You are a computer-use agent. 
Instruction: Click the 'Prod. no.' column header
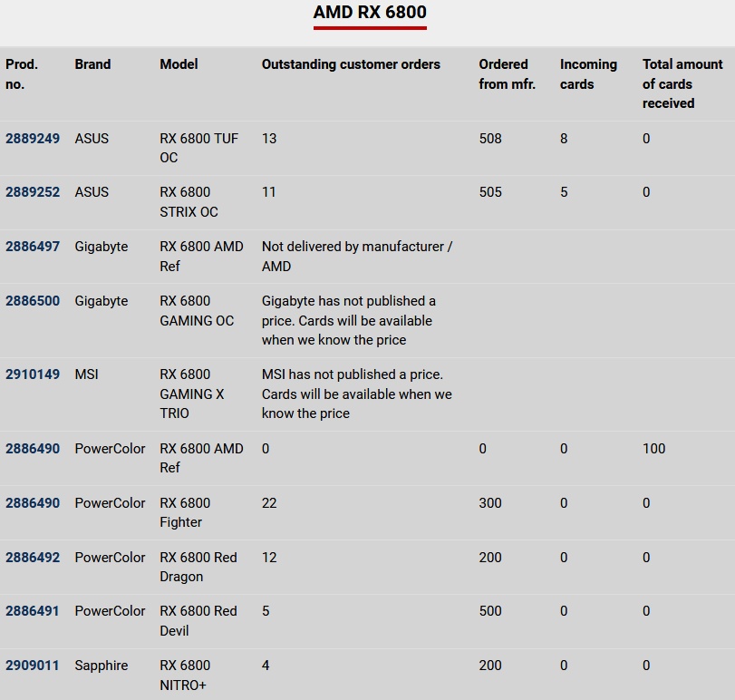point(22,74)
